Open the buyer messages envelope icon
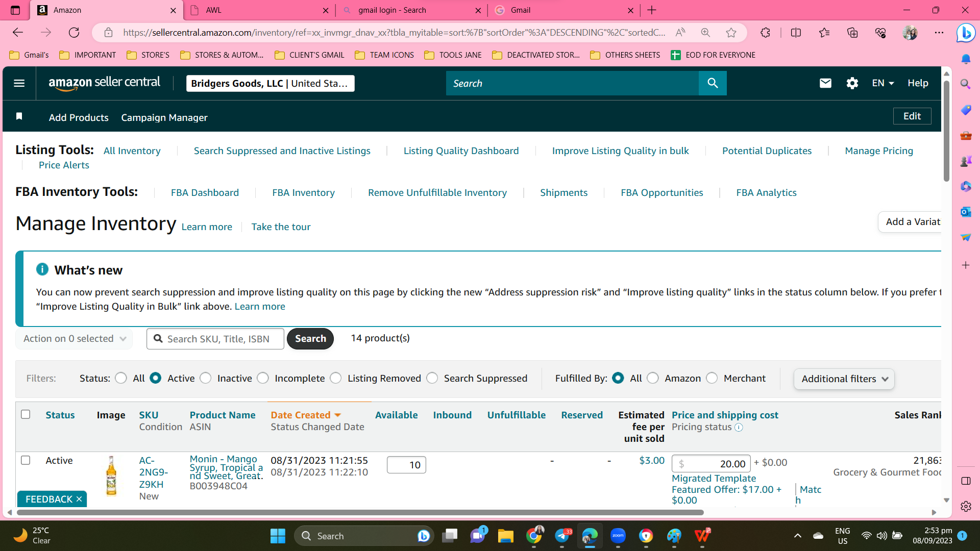The width and height of the screenshot is (980, 551). 825,83
